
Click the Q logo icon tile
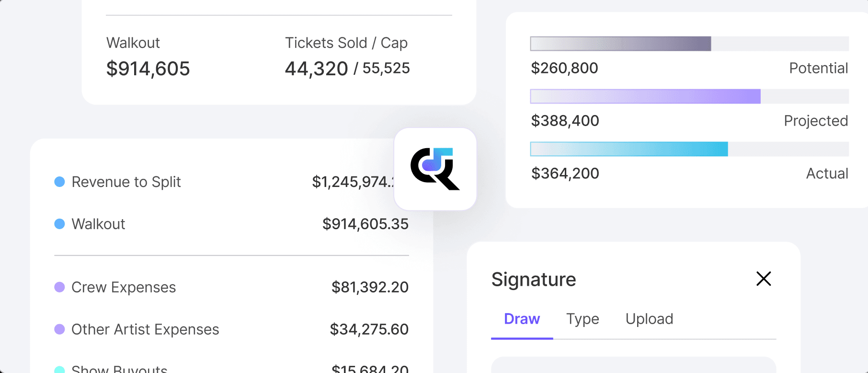[435, 169]
